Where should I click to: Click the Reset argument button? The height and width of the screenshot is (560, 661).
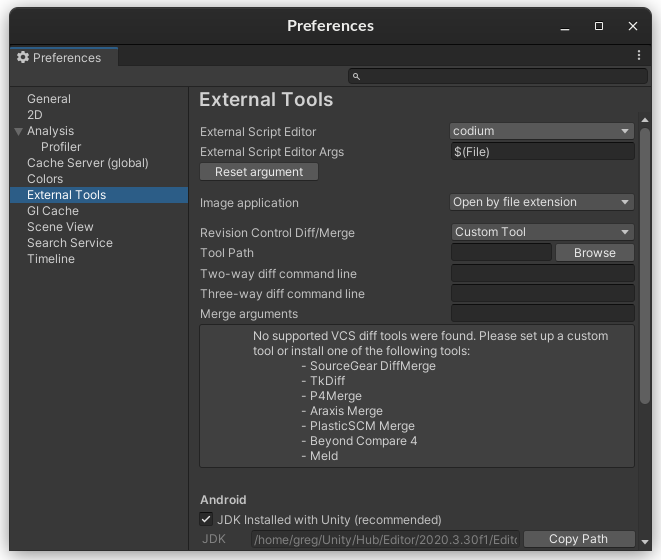[259, 172]
